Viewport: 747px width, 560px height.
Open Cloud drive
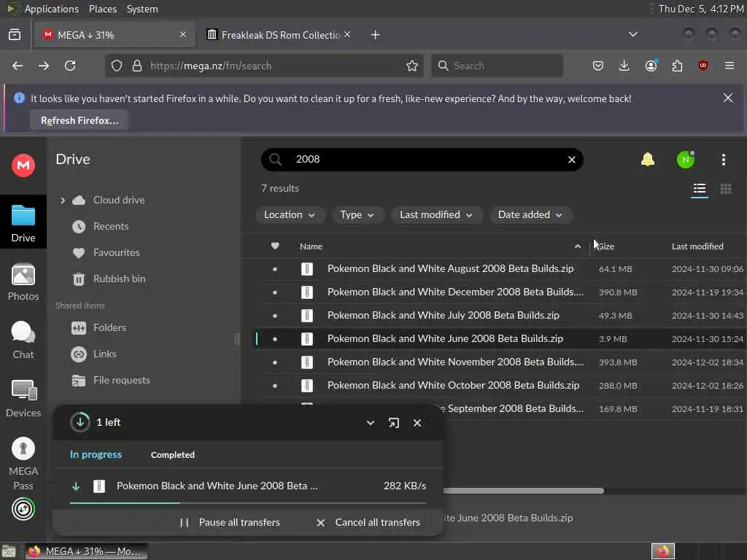[x=119, y=200]
